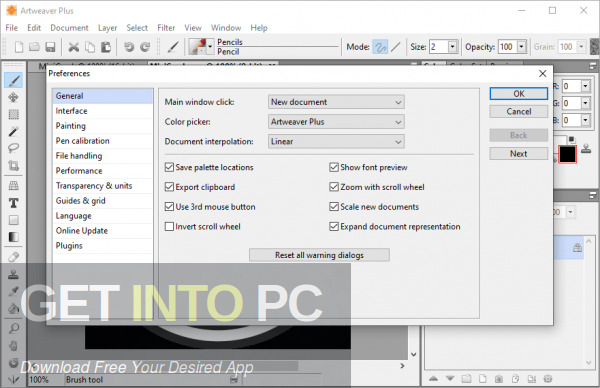Select Interface preferences category

tap(103, 111)
